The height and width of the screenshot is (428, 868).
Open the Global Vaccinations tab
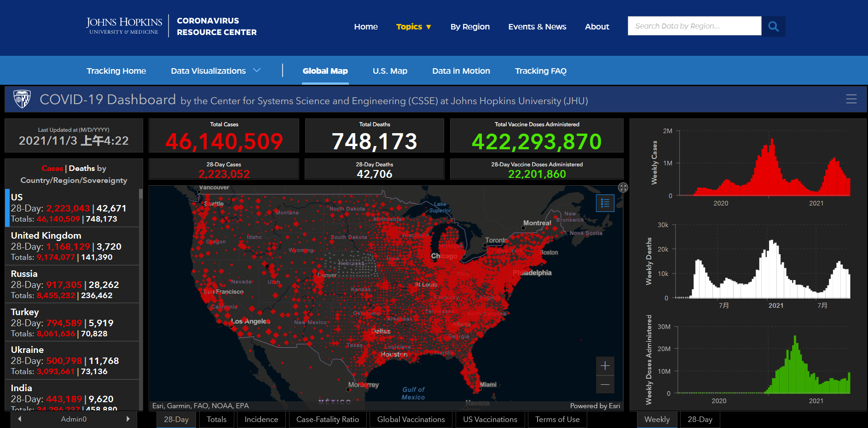tap(411, 419)
